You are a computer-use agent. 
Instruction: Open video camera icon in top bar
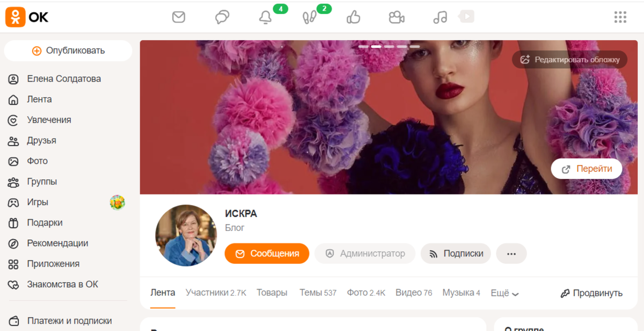pos(397,17)
